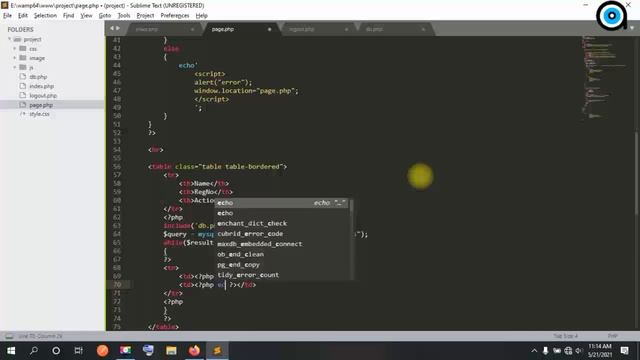640x360 pixels.
Task: Open style.css from the sidebar
Action: click(39, 114)
